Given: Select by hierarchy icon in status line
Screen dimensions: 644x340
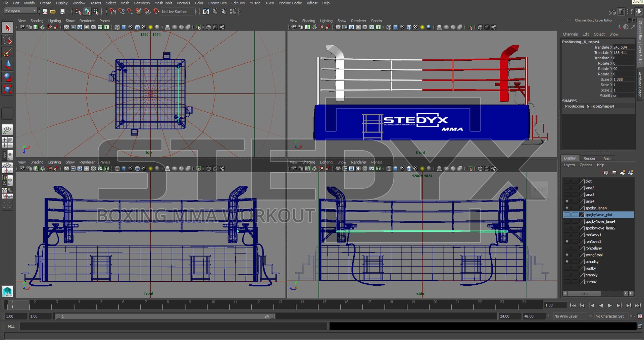Looking at the screenshot, I should tap(78, 12).
